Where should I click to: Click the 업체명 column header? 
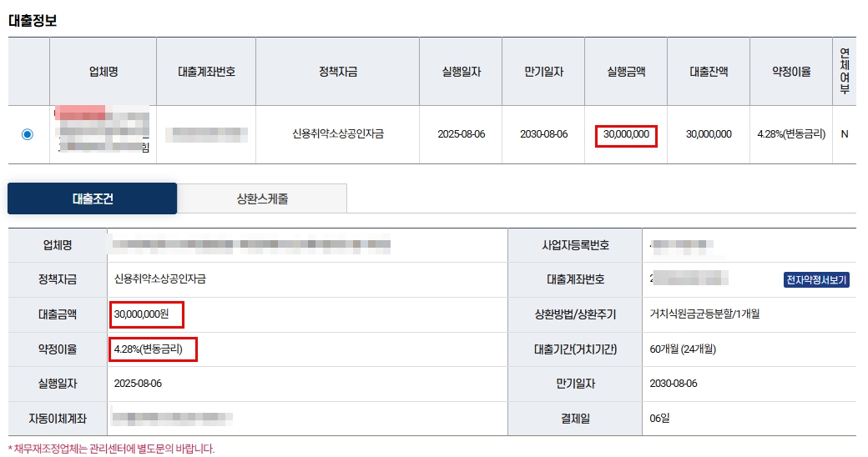(103, 72)
